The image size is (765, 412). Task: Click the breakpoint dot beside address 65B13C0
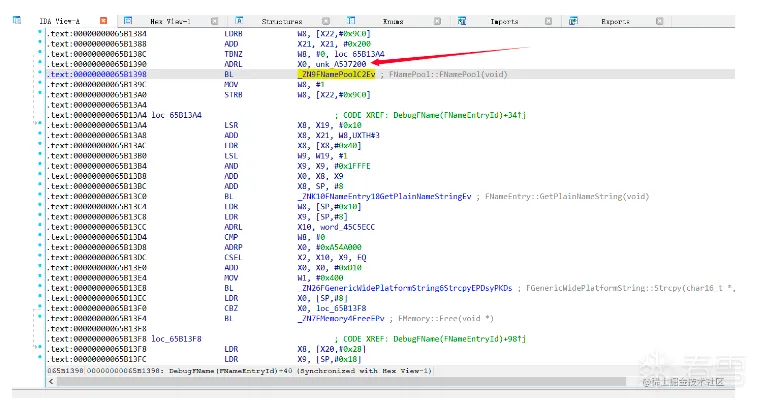pyautogui.click(x=40, y=194)
